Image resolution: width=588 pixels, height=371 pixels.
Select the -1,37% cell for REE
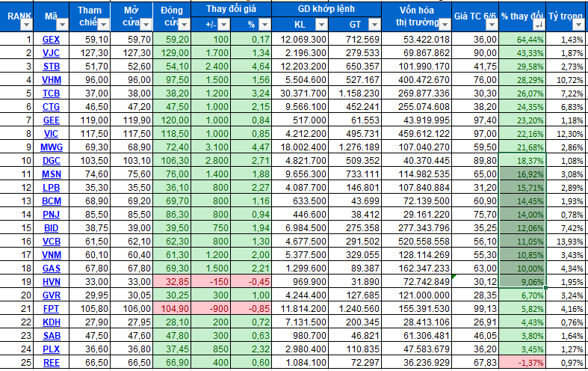[522, 363]
